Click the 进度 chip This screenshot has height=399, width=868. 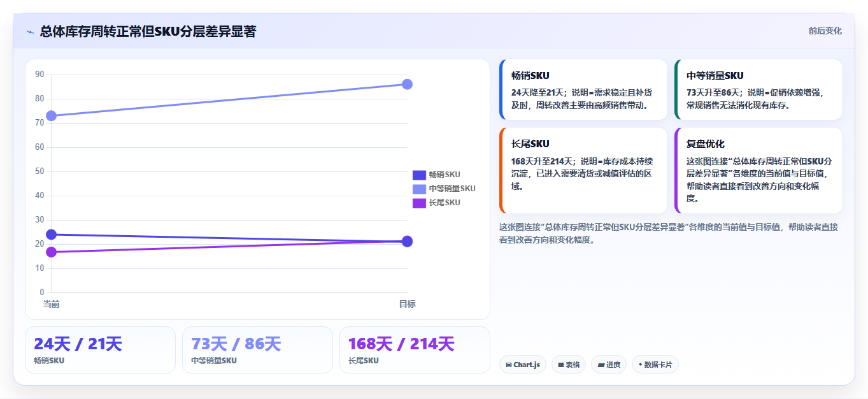pyautogui.click(x=609, y=365)
